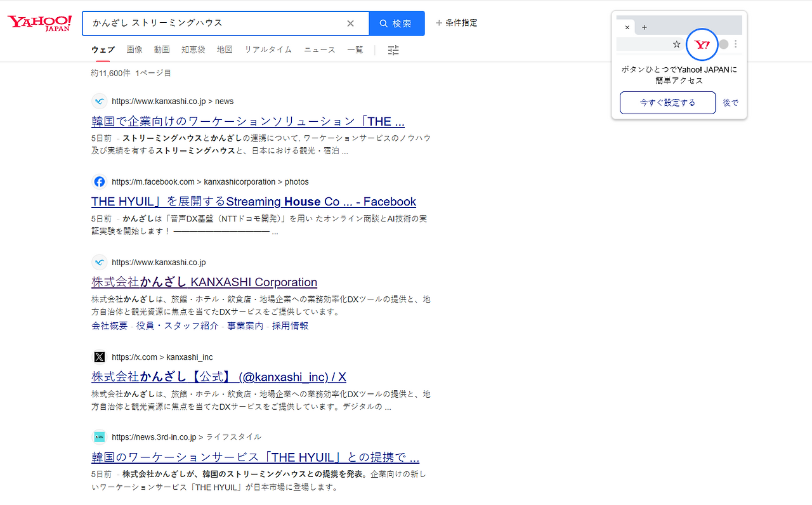This screenshot has height=505, width=812.
Task: Click URL https://m.facebook.com > kanxashicorporation > photos
Action: click(x=210, y=182)
